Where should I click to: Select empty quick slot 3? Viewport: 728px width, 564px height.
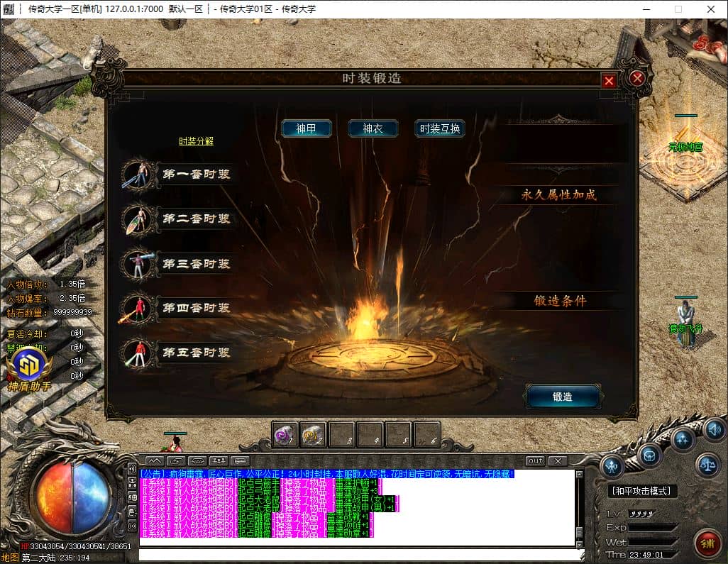(341, 435)
